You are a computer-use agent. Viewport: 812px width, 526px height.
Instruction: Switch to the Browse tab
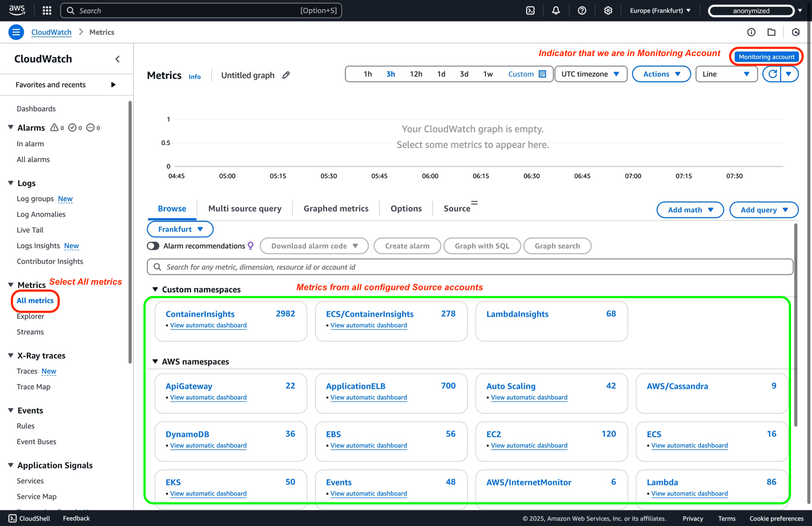[x=172, y=208]
